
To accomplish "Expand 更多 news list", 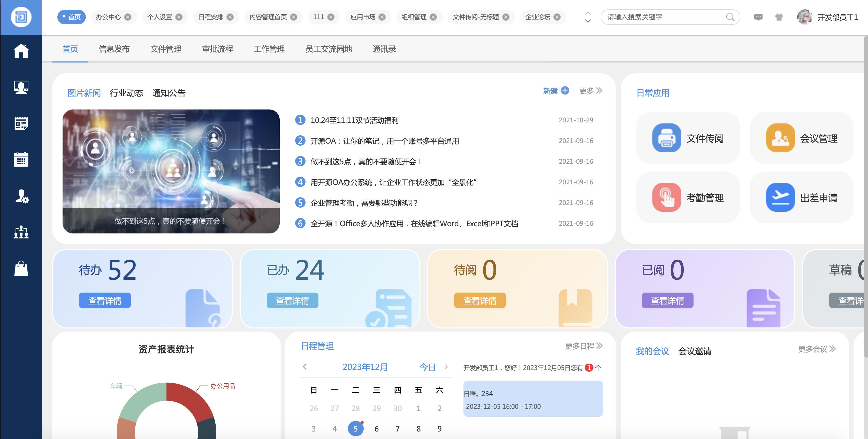I will tap(591, 91).
